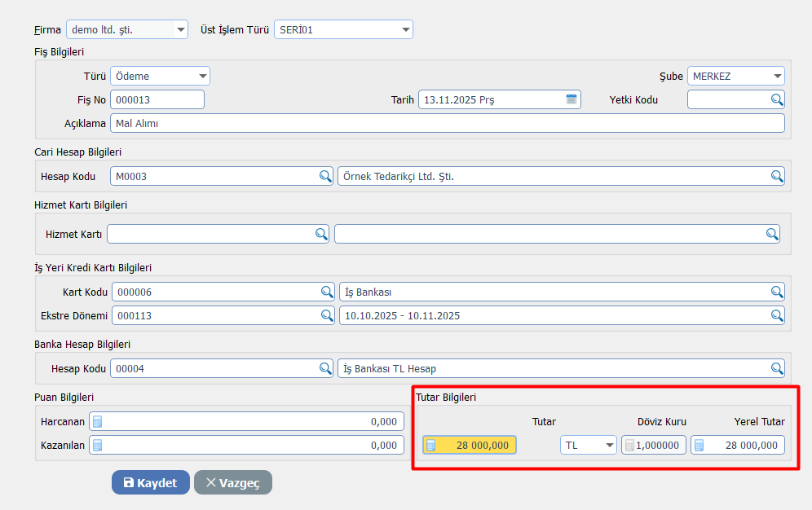Click the Vazgeç cancel button

[x=232, y=482]
